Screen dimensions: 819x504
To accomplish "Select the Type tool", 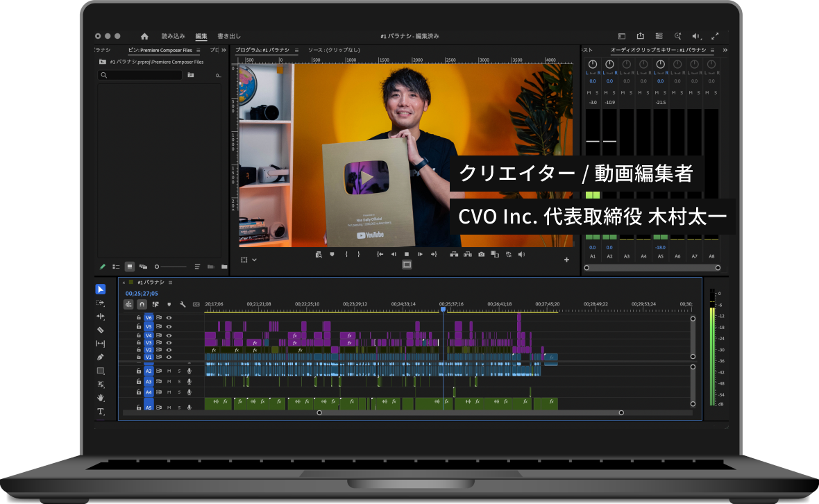I will tap(100, 412).
